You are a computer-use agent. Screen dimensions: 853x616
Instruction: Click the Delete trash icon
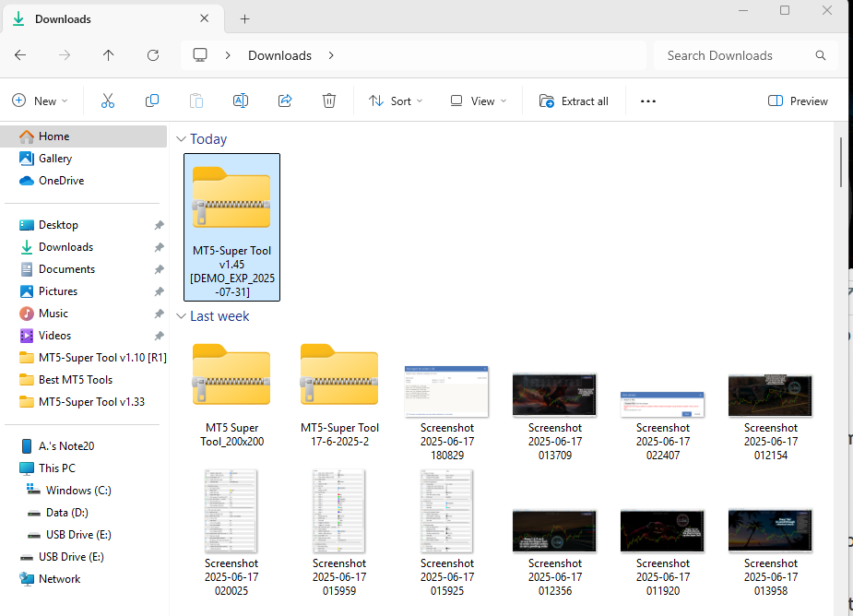pos(329,101)
